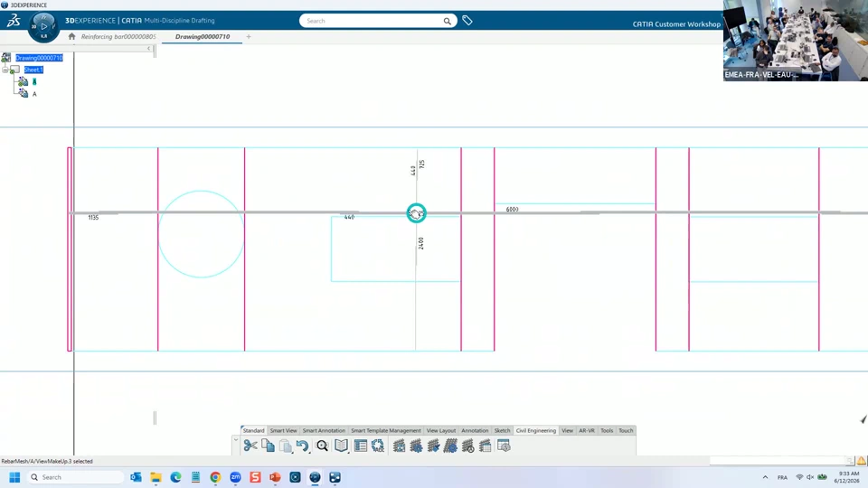Click the first rebar mesh icon
868x488 pixels.
399,446
